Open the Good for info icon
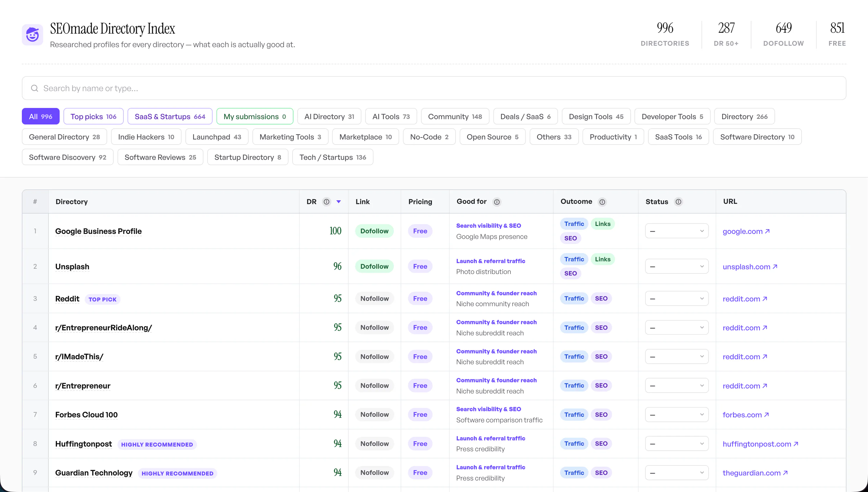The width and height of the screenshot is (868, 492). click(497, 202)
